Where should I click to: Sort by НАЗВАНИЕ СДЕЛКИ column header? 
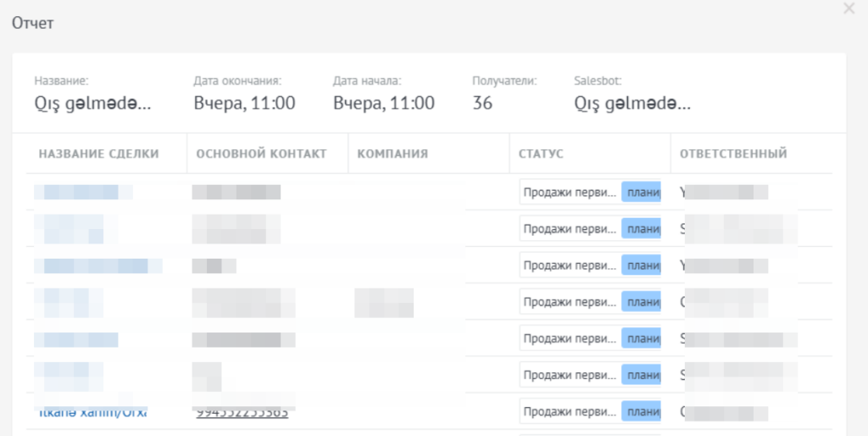tap(98, 154)
